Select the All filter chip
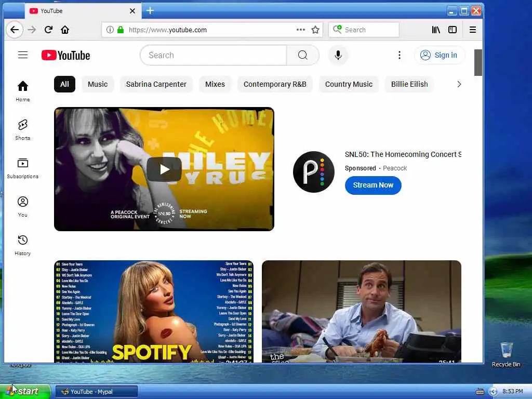The height and width of the screenshot is (399, 532). click(64, 84)
